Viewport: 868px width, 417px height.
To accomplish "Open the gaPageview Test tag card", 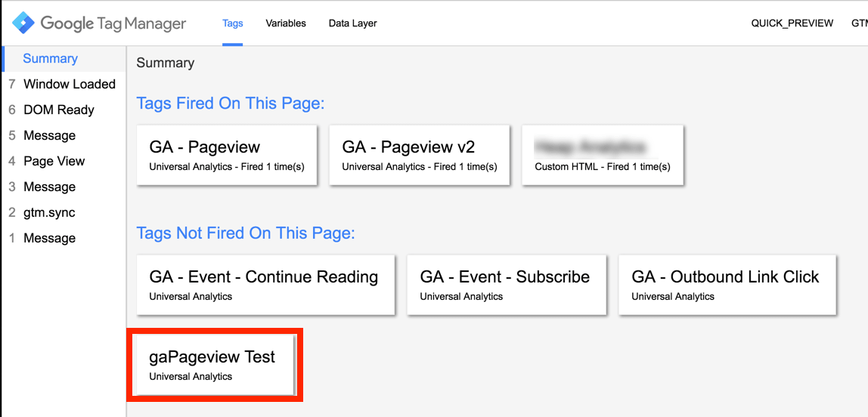I will click(215, 365).
